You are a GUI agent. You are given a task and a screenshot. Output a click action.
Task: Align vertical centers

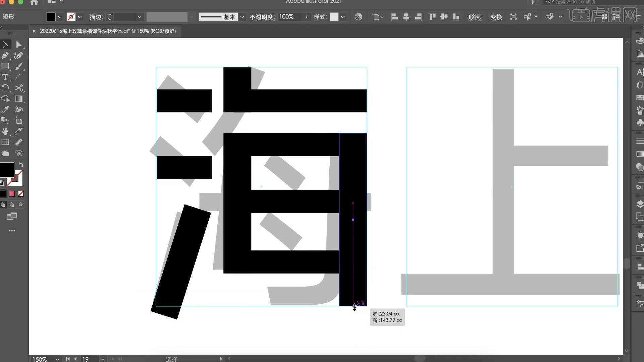click(x=444, y=17)
